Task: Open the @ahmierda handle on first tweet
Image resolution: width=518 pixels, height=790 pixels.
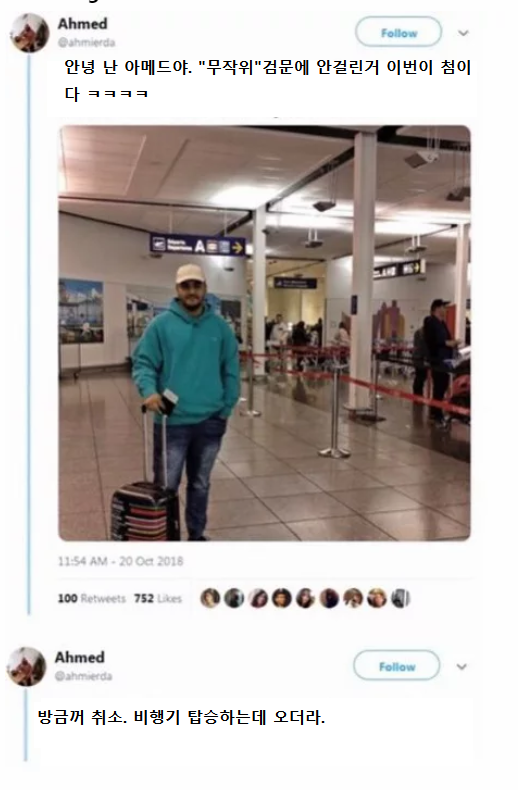Action: [x=86, y=43]
